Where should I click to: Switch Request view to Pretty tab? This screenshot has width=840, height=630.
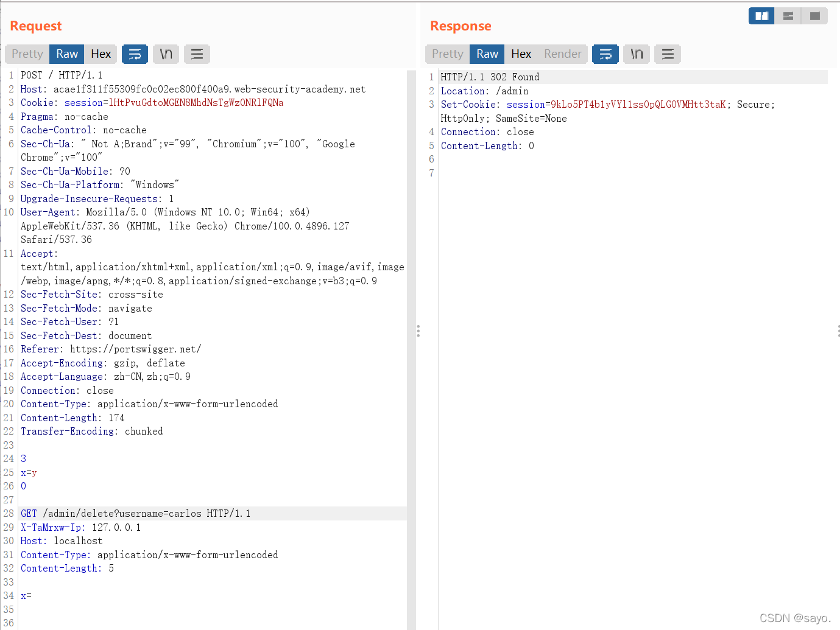click(x=27, y=54)
